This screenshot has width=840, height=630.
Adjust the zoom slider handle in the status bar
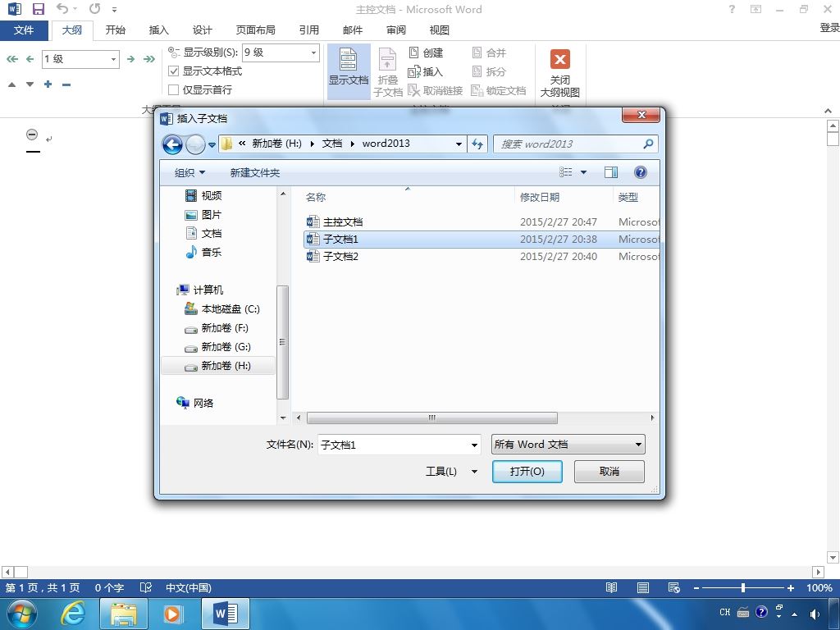coord(743,587)
